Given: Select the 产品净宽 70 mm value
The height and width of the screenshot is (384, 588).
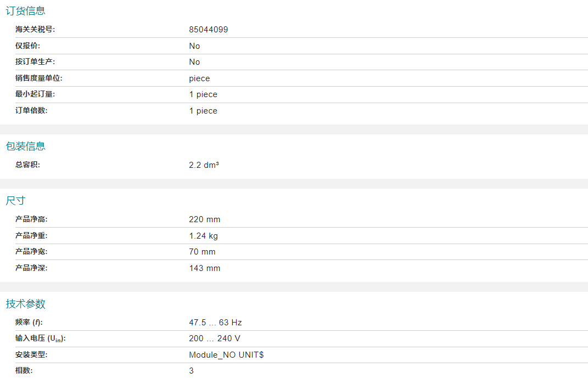Looking at the screenshot, I should pyautogui.click(x=203, y=252).
